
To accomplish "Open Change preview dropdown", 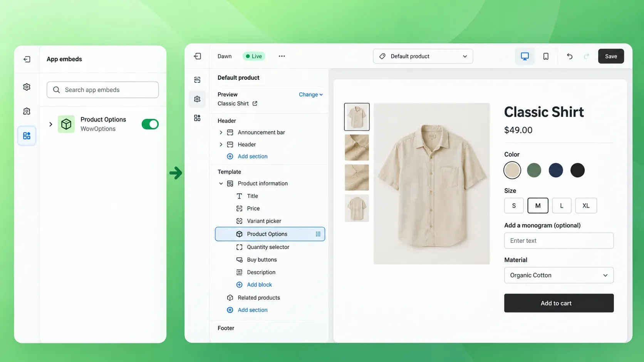I will (311, 94).
